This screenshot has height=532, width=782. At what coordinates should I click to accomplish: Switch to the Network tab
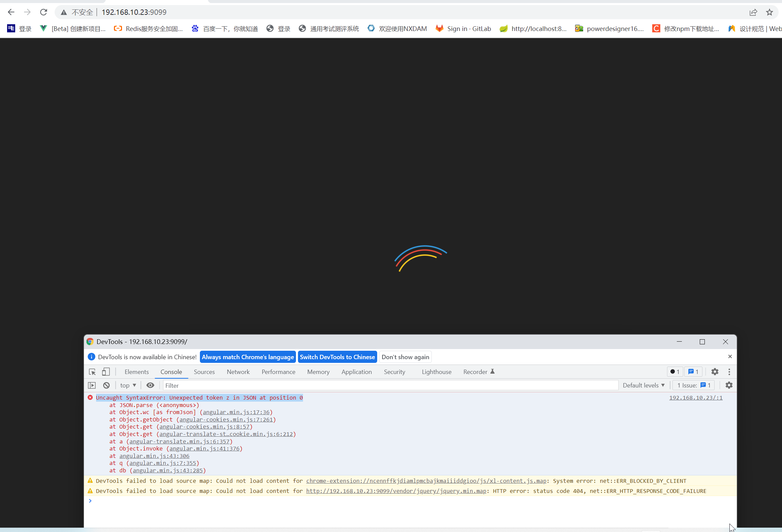238,372
